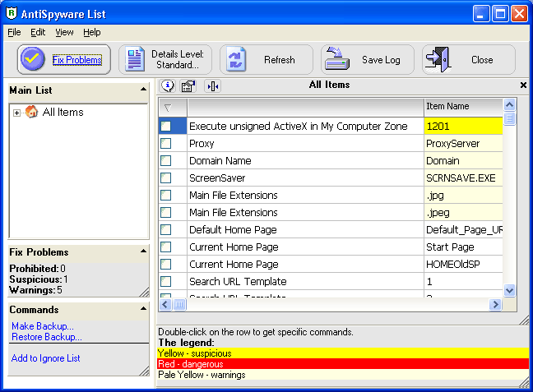Collapse the Commands panel

coord(143,309)
